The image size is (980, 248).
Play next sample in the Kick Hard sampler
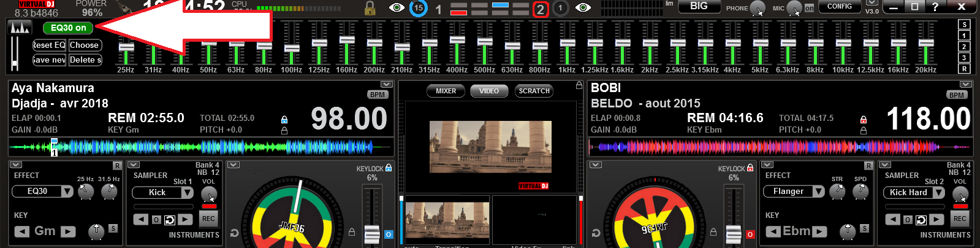tap(936, 220)
